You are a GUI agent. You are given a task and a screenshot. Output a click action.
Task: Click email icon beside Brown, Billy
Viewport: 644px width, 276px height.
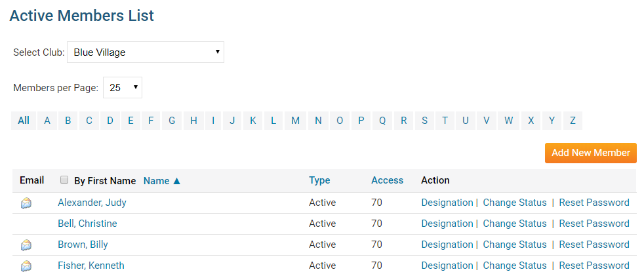pyautogui.click(x=26, y=245)
